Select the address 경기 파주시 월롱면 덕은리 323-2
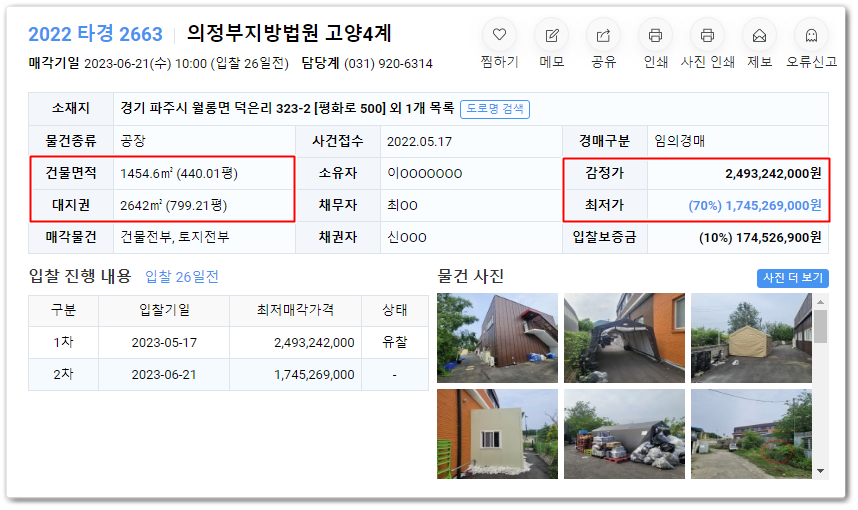Image resolution: width=858 pixels, height=510 pixels. pyautogui.click(x=216, y=108)
